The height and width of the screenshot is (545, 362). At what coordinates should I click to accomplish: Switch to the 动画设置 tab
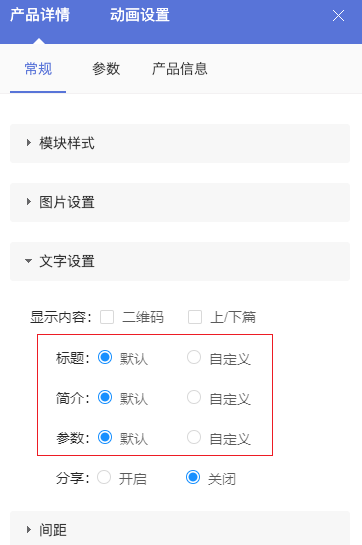139,16
